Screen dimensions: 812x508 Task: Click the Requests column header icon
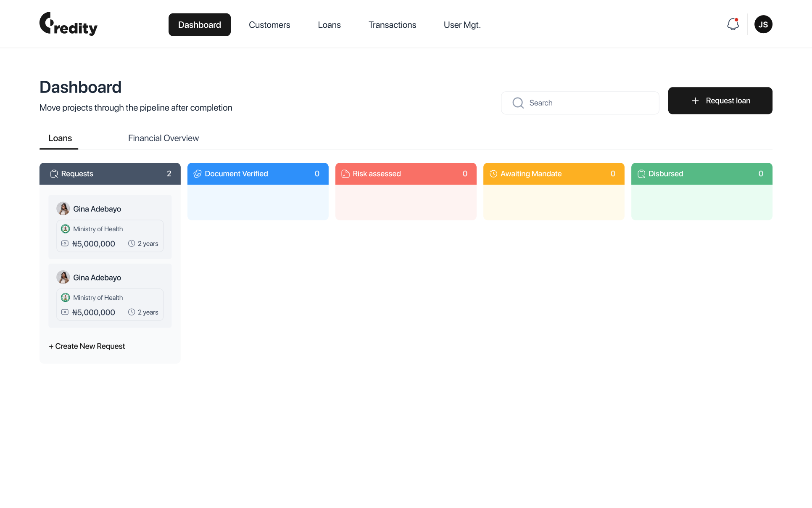point(54,174)
